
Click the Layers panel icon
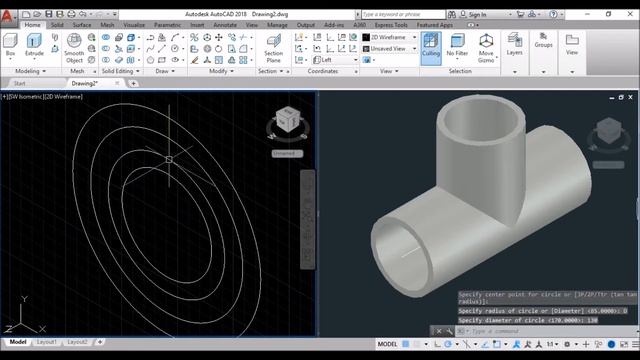click(x=515, y=44)
